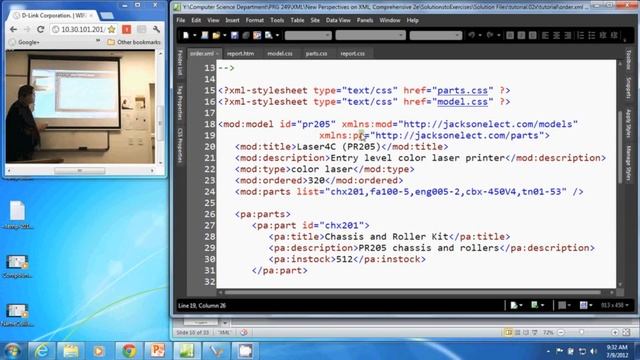Click the Increase Indent icon
The height and width of the screenshot is (360, 640).
tap(614, 36)
